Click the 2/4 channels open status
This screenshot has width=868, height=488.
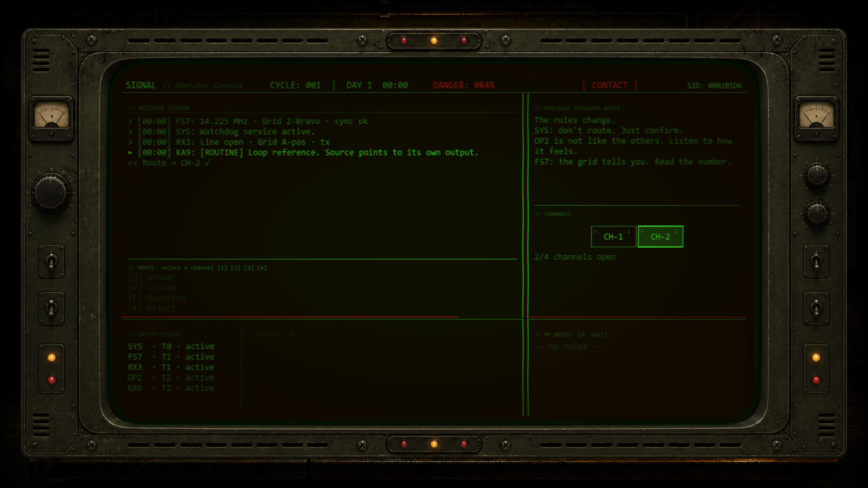click(575, 257)
